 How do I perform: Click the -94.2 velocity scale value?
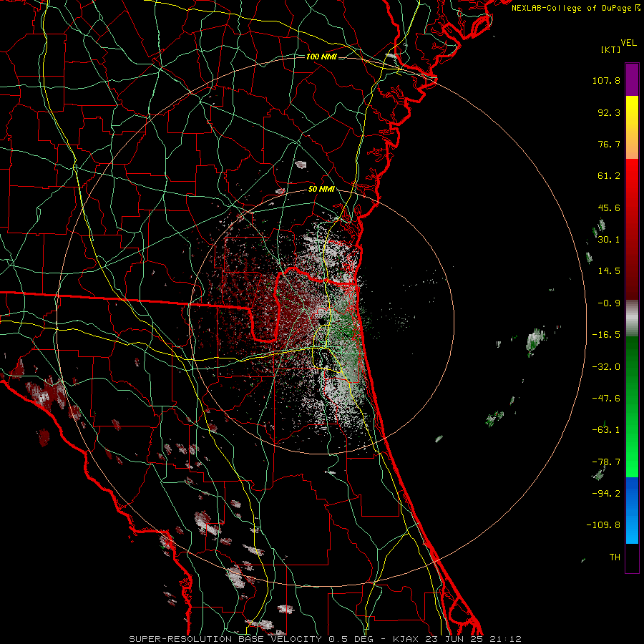click(x=606, y=494)
